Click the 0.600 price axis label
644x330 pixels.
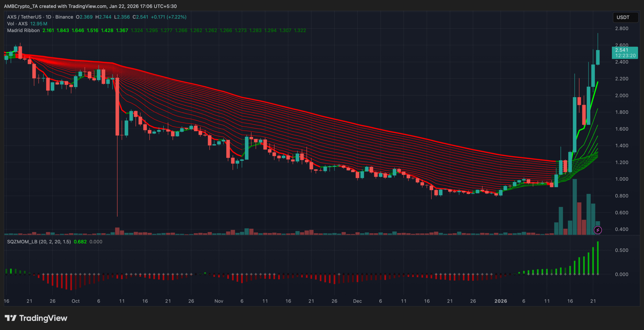[x=622, y=213]
